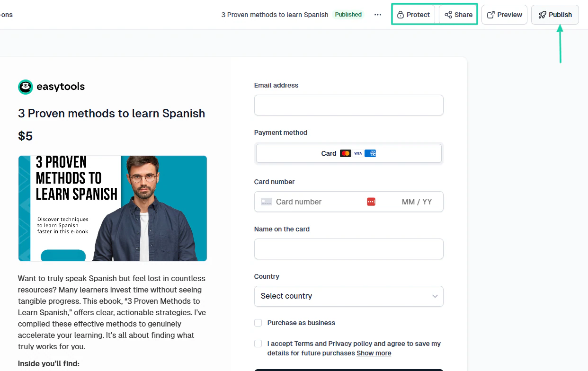Click the Email address input field
The image size is (588, 371).
tap(349, 105)
